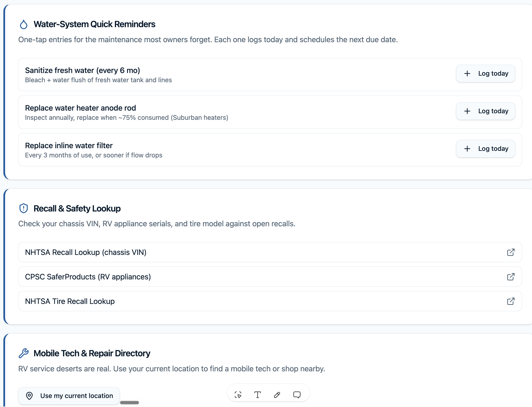The width and height of the screenshot is (532, 407).
Task: Click 'Mobile Tech & Repair Directory' heading
Action: pos(92,353)
